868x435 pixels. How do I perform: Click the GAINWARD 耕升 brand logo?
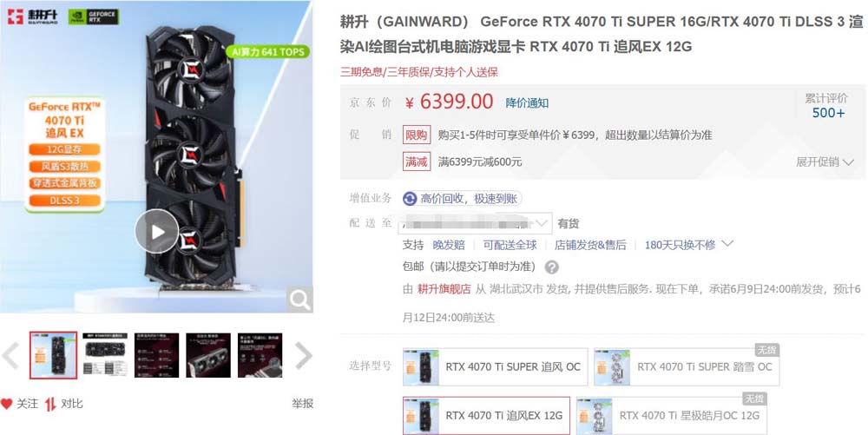pyautogui.click(x=33, y=16)
